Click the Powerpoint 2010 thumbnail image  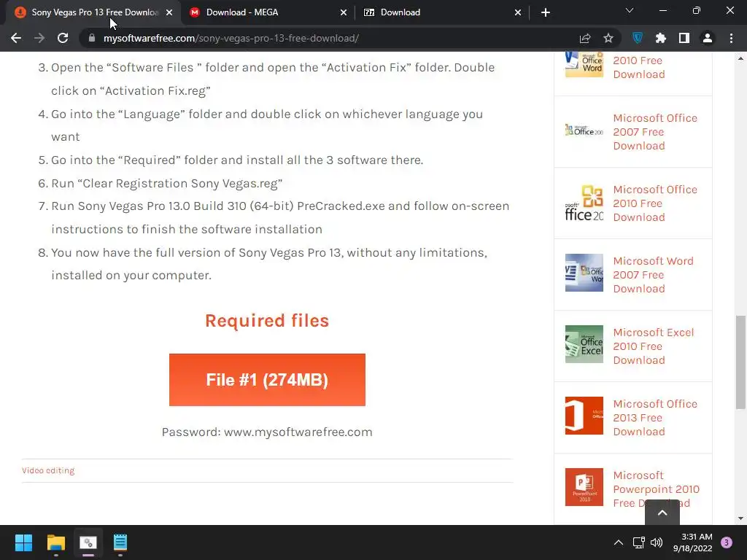point(584,487)
